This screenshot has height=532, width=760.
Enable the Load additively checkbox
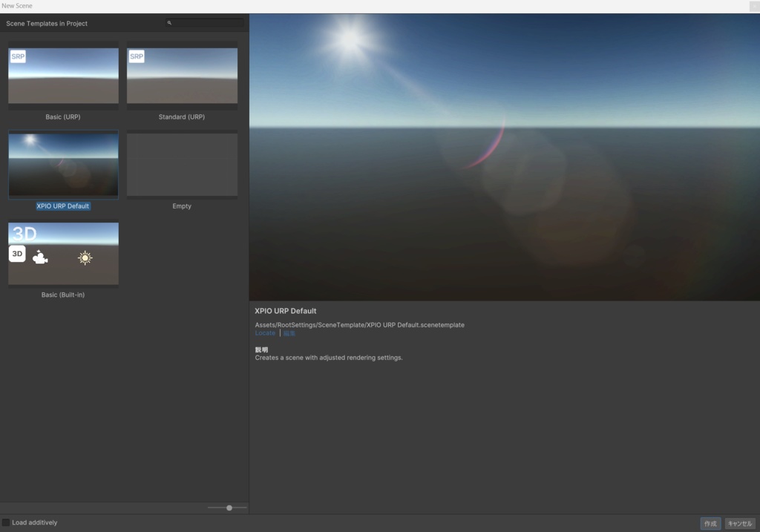coord(6,522)
